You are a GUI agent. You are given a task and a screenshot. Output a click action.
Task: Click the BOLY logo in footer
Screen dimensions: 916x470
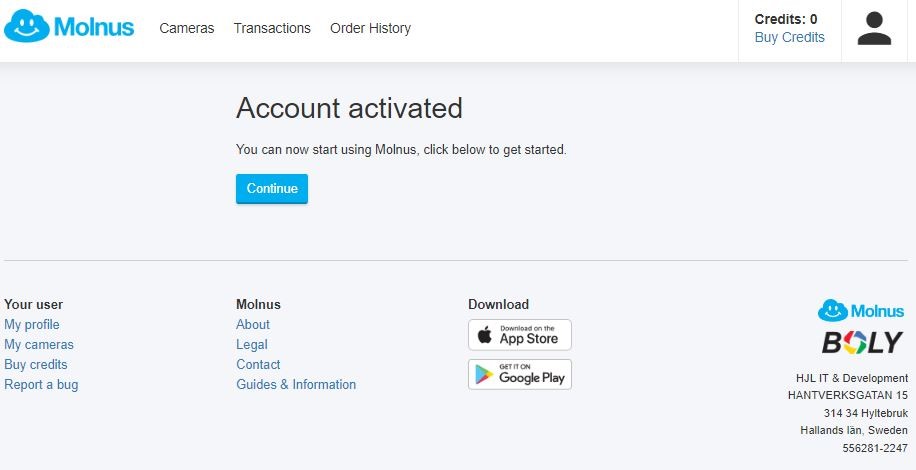[x=862, y=343]
